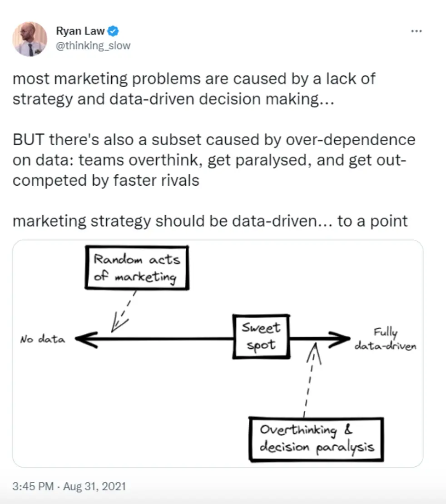
Task: Click the 'Overthinking & decision paralysis' box
Action: (x=317, y=438)
